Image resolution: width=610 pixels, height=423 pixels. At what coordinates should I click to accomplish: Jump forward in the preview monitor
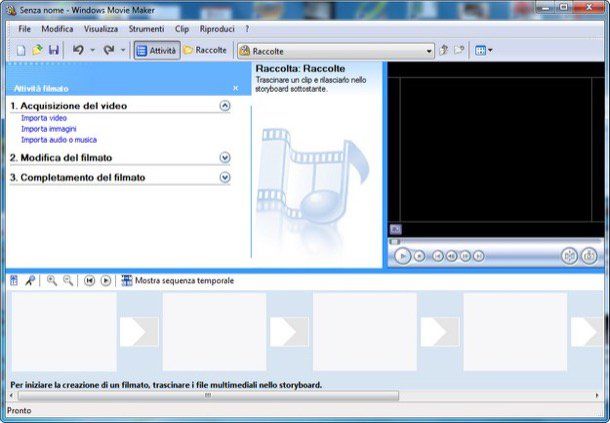(x=479, y=256)
